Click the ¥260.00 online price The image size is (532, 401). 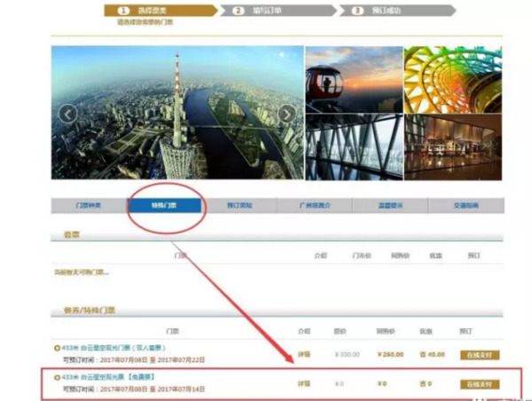[x=390, y=355]
